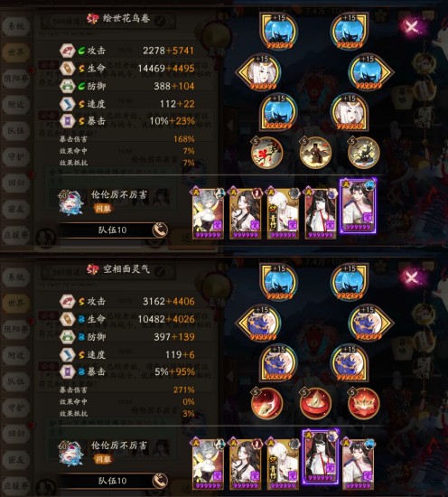Viewport: 448px width, 497px height.
Task: Click the 密友 tab beside 空相面灵气 panel
Action: pyautogui.click(x=16, y=459)
